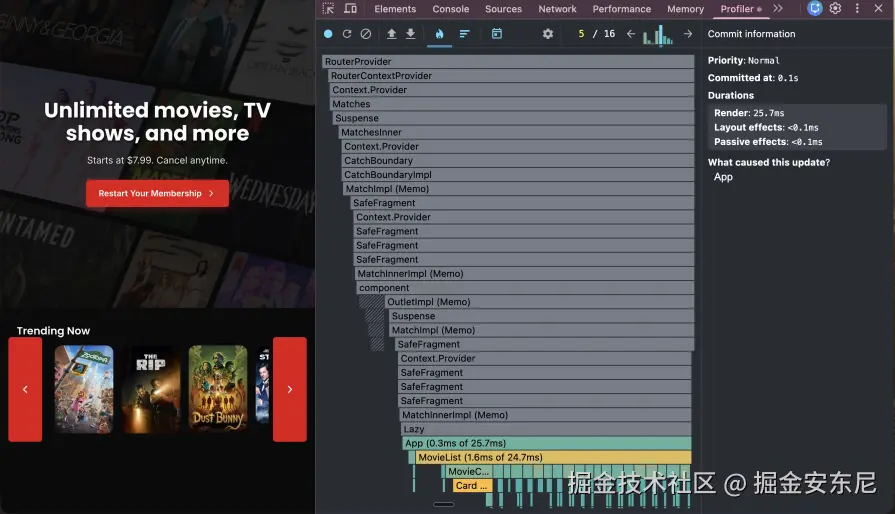Select the Matches component row
The image size is (895, 514).
[512, 104]
